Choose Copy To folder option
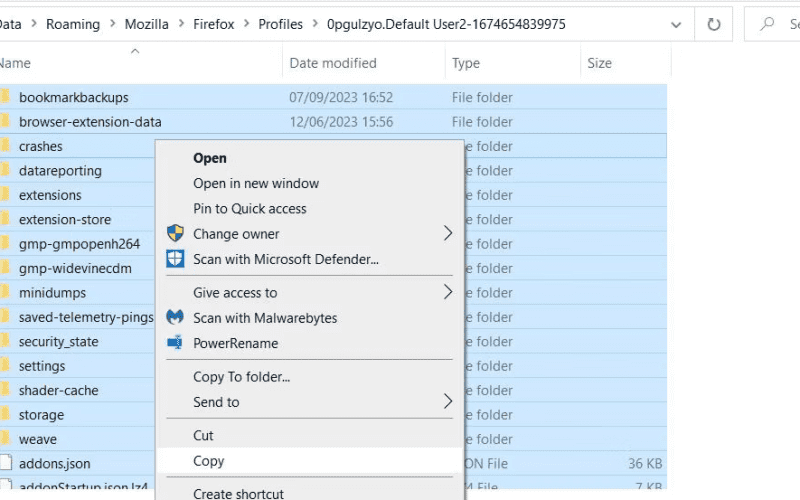Screen dimensions: 800x500 coord(241,377)
